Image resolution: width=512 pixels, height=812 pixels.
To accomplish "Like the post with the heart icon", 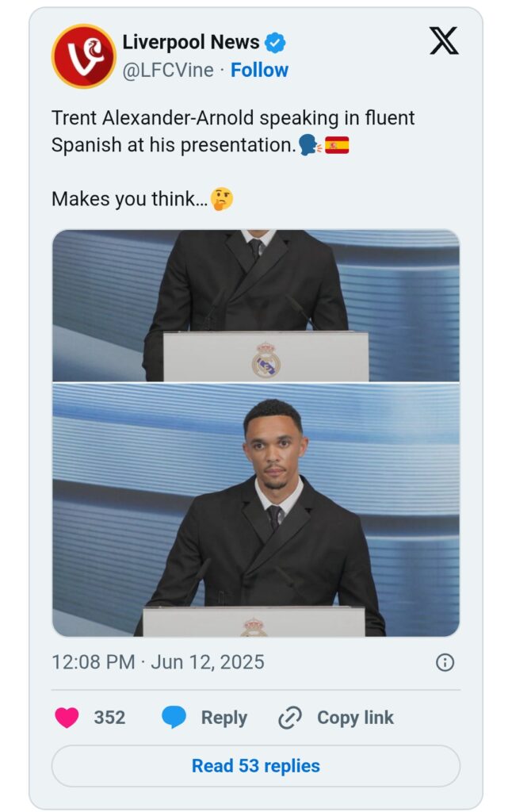I will click(x=67, y=718).
